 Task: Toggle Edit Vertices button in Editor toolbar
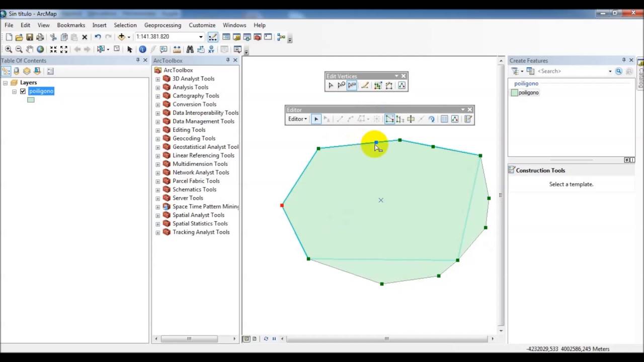[389, 119]
